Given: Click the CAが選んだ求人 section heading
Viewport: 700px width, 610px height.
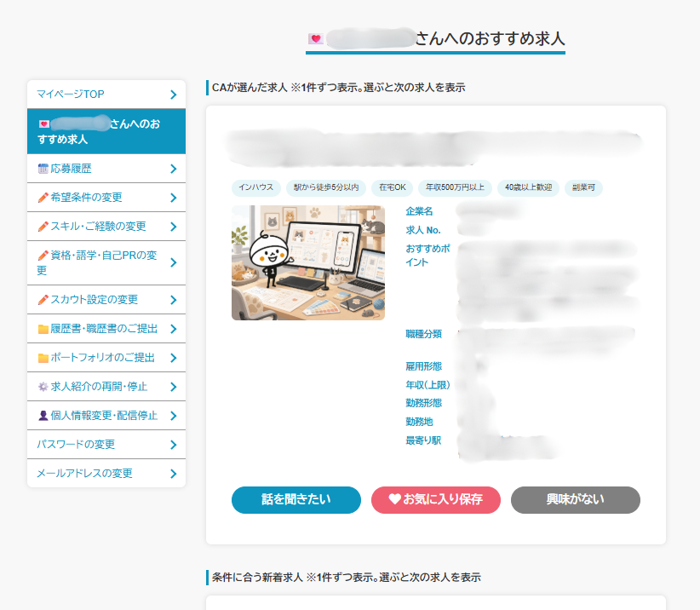Looking at the screenshot, I should (x=338, y=88).
